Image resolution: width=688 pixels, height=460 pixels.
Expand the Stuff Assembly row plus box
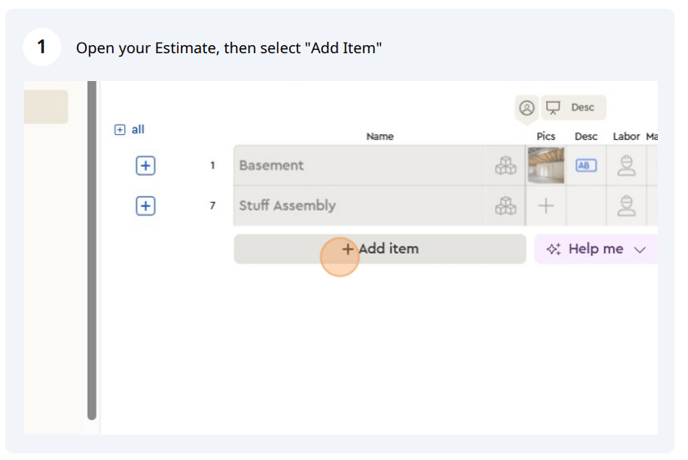click(x=145, y=206)
